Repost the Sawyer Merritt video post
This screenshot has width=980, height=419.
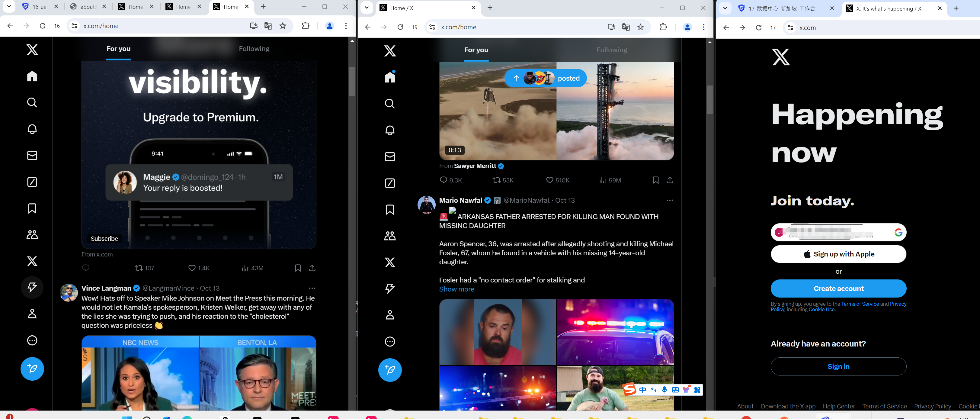[x=496, y=180]
